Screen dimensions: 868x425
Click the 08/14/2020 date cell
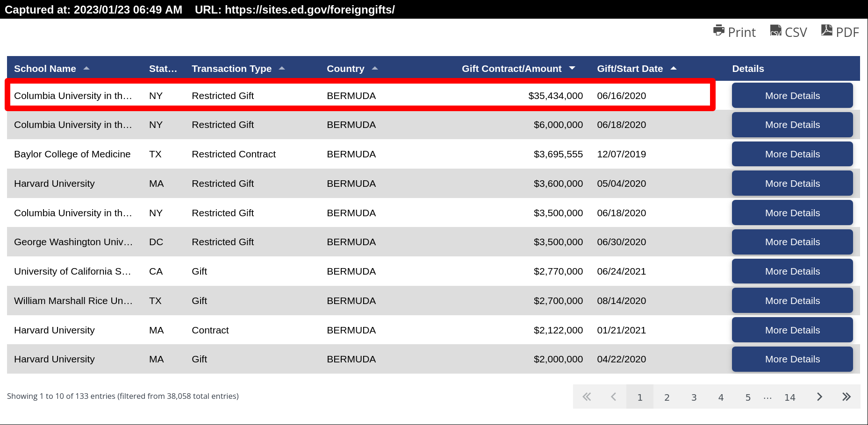621,301
